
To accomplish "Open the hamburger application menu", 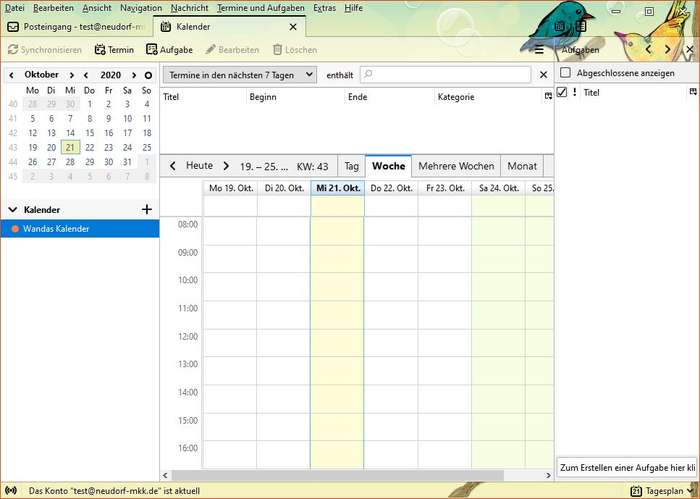I will tap(539, 49).
